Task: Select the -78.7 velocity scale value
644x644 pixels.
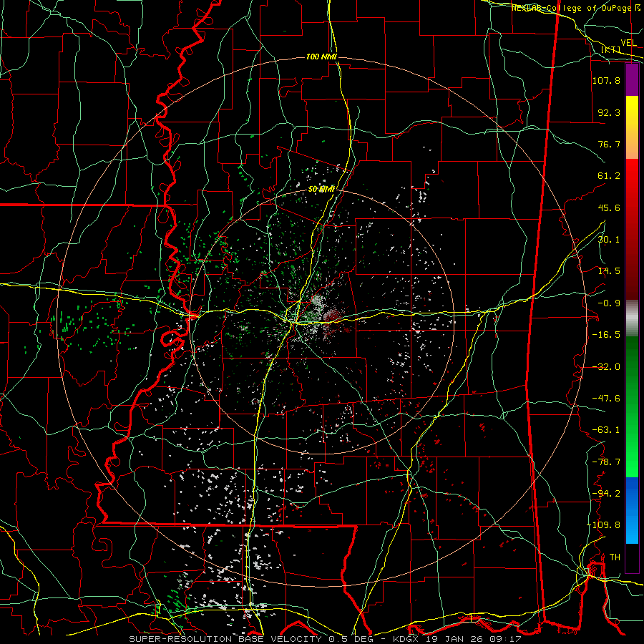Action: point(606,462)
